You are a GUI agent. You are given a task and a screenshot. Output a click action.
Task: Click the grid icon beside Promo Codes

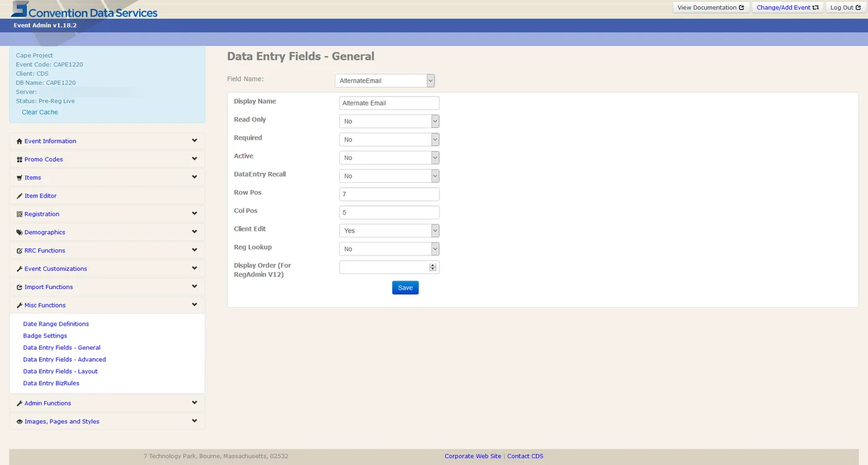click(x=19, y=159)
